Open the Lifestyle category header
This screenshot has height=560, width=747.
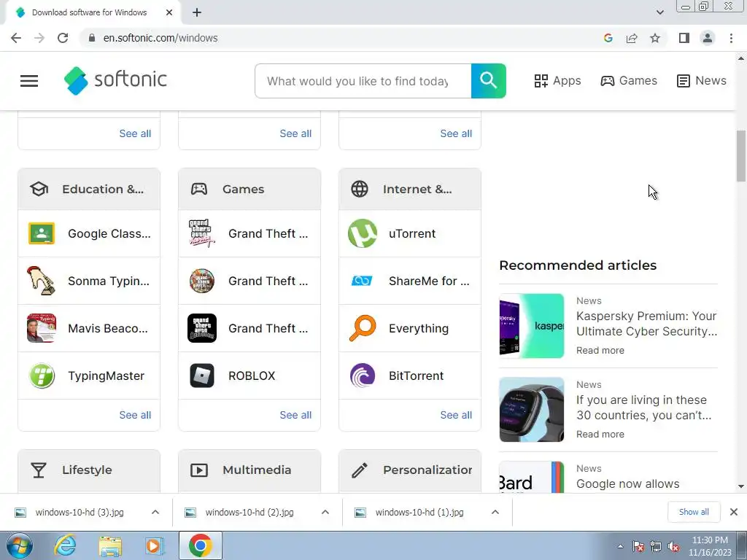[x=89, y=470]
